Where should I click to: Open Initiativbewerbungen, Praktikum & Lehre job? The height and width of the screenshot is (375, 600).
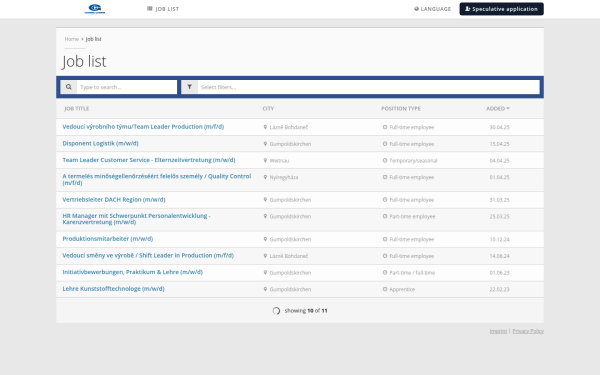click(132, 272)
